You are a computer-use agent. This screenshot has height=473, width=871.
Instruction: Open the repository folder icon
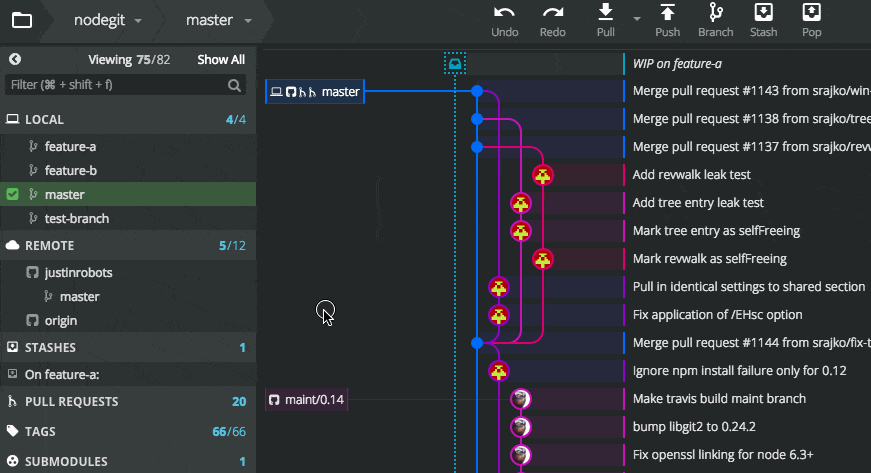pyautogui.click(x=22, y=21)
